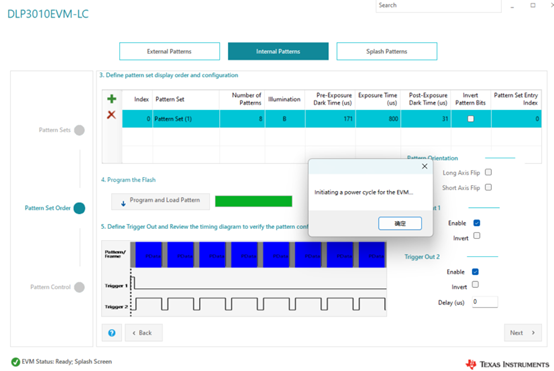Click the Number of Patterns column header
554x371 pixels.
[x=246, y=99]
